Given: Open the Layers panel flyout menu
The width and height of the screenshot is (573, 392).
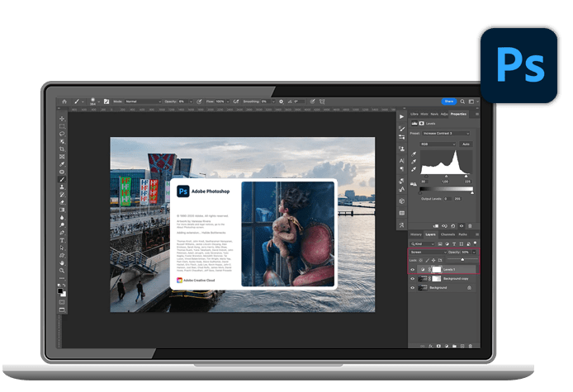Looking at the screenshot, I should point(477,234).
